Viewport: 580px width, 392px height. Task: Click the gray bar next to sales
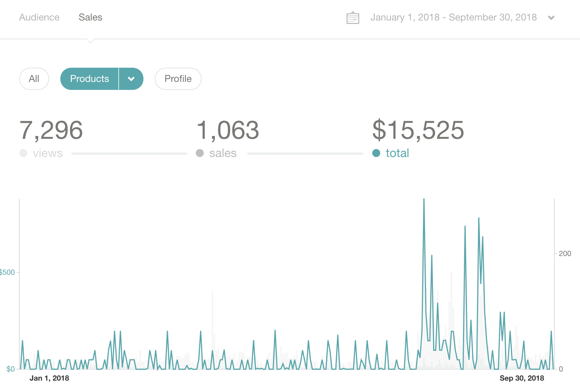point(305,154)
